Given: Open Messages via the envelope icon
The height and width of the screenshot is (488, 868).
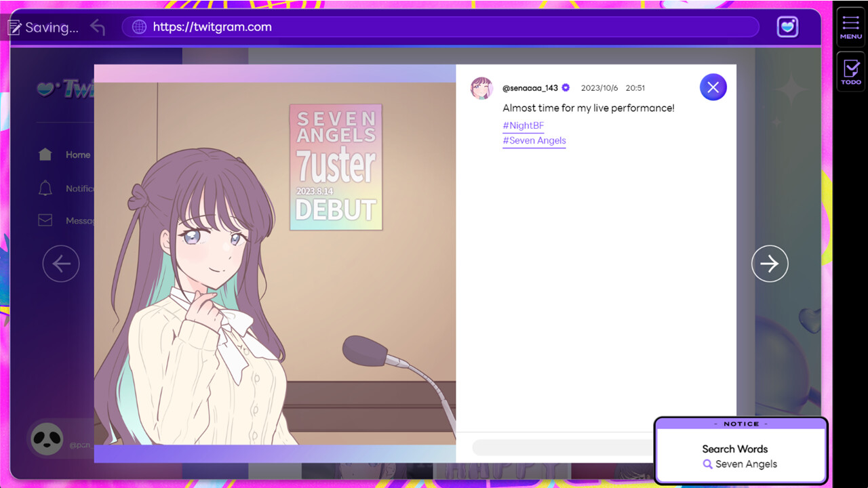Looking at the screenshot, I should pos(44,220).
